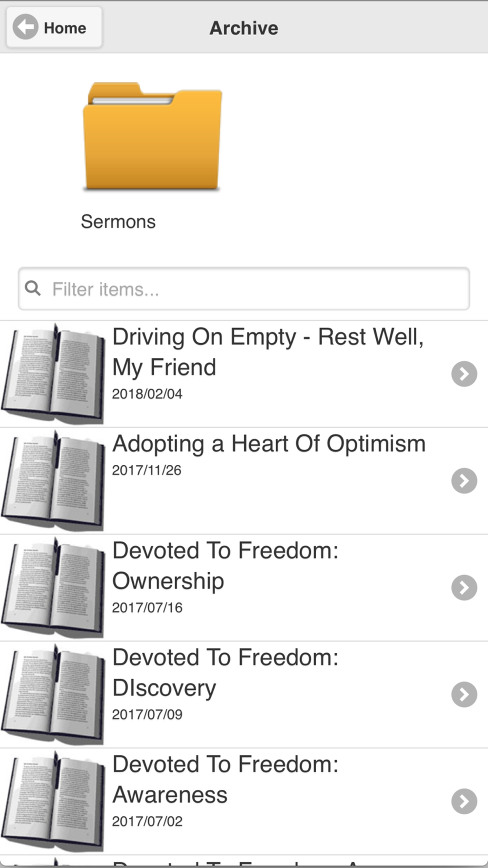
Task: Expand Driving On Empty via chevron arrow
Action: [464, 374]
